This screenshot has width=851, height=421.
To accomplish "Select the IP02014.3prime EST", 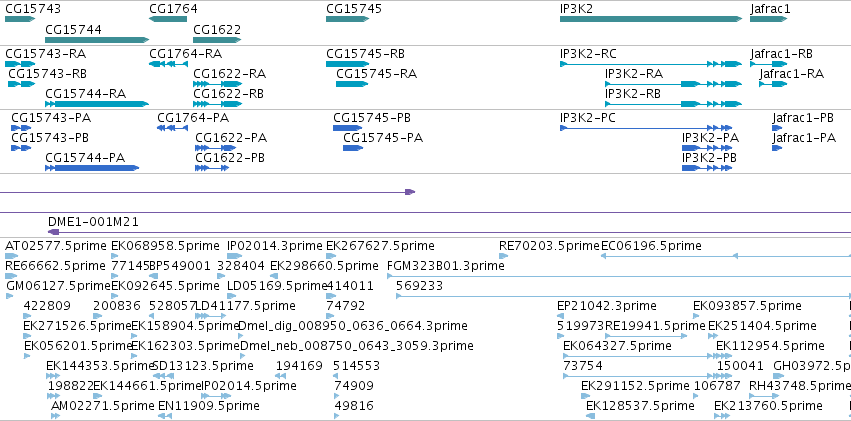I will pos(235,256).
